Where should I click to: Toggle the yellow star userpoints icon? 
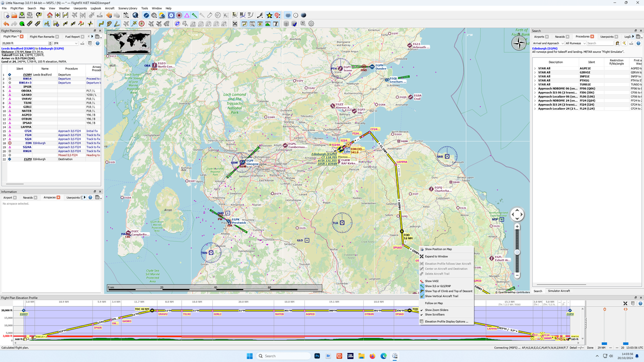point(269,15)
